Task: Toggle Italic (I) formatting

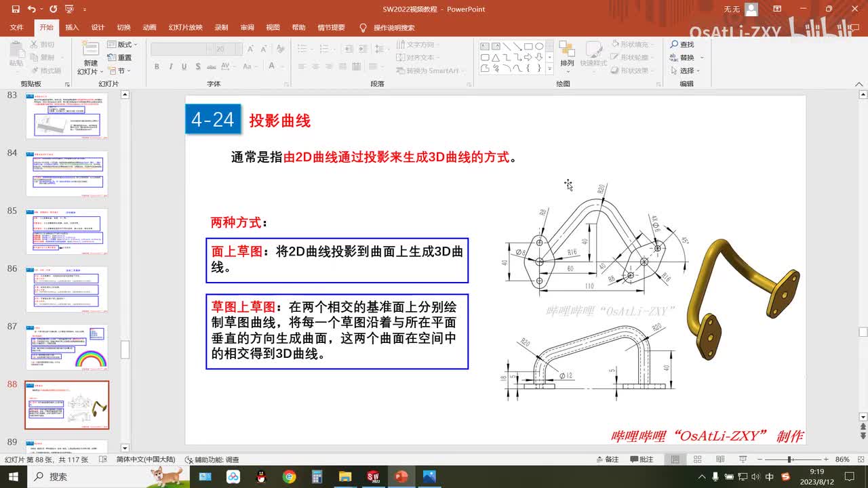Action: point(171,66)
